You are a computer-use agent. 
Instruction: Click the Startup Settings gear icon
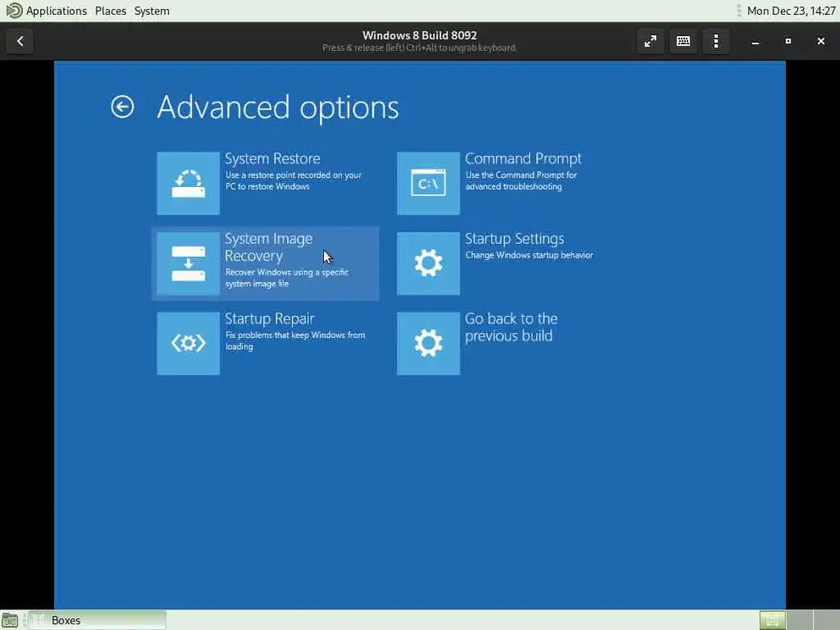[428, 263]
